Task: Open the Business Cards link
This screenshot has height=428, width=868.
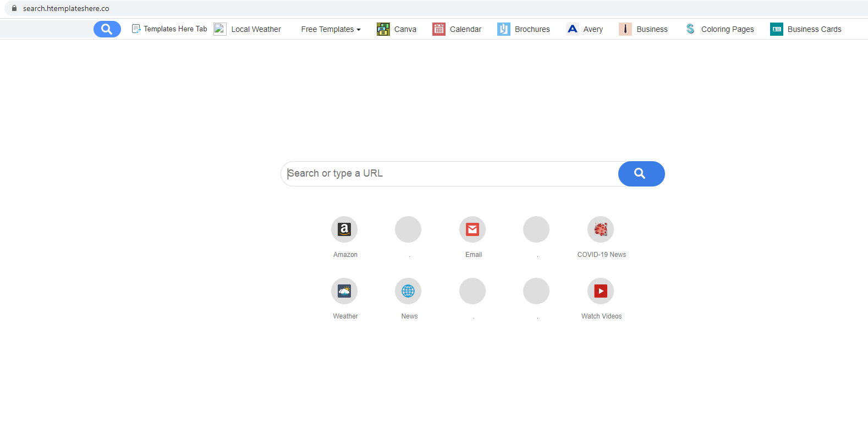Action: [814, 29]
